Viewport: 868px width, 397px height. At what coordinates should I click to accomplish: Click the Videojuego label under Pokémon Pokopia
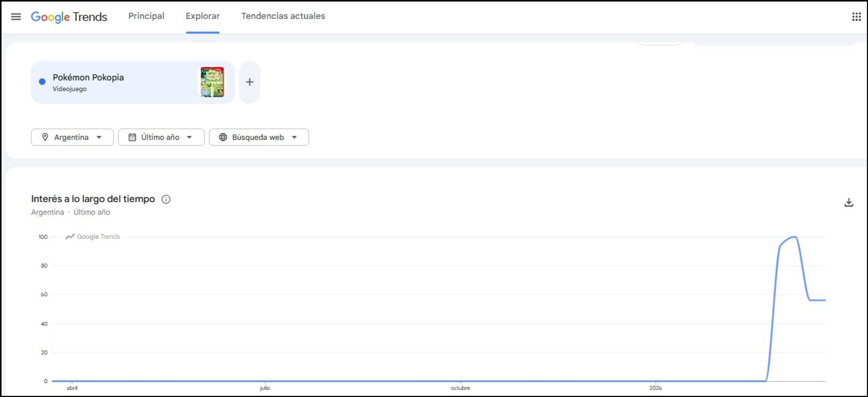pos(70,89)
